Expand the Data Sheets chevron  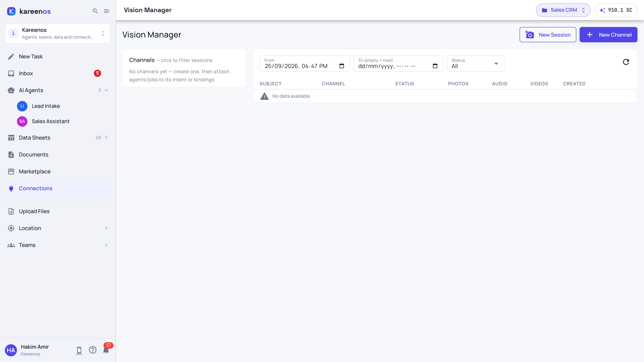point(106,138)
